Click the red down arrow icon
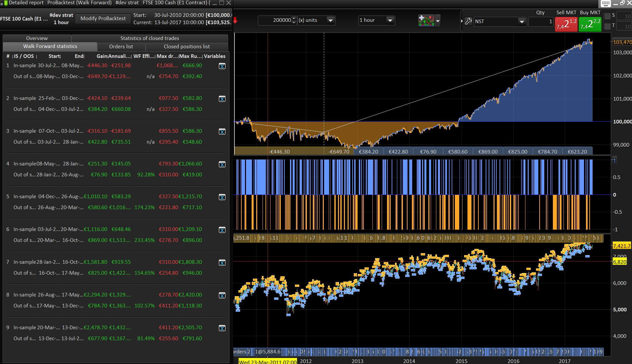 pyautogui.click(x=235, y=21)
